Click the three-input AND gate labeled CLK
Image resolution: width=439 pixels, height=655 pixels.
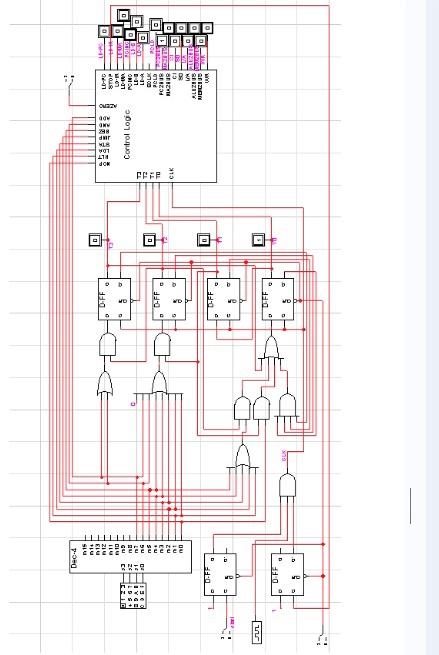click(x=287, y=485)
